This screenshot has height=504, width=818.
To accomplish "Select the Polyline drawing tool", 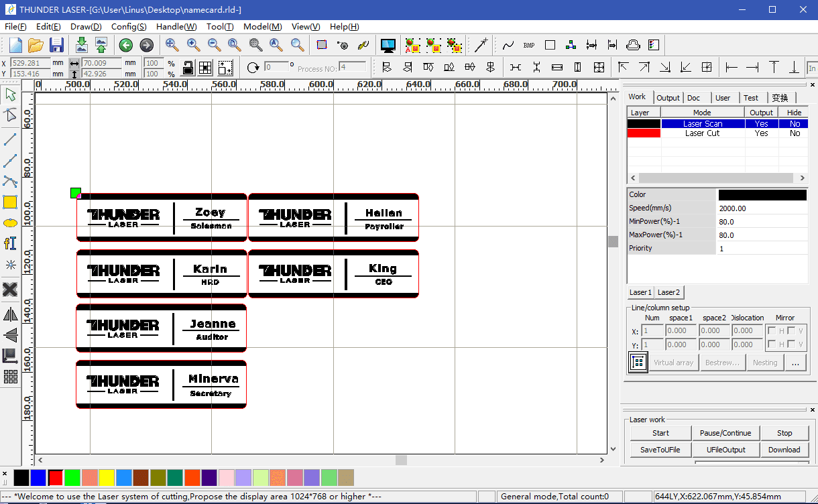I will pyautogui.click(x=10, y=160).
